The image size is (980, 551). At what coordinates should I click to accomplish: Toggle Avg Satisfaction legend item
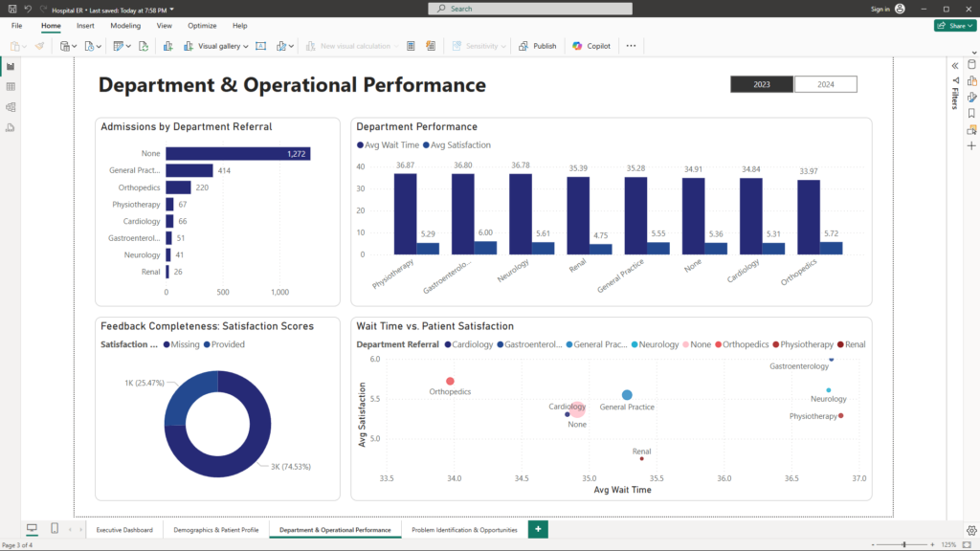pos(459,145)
